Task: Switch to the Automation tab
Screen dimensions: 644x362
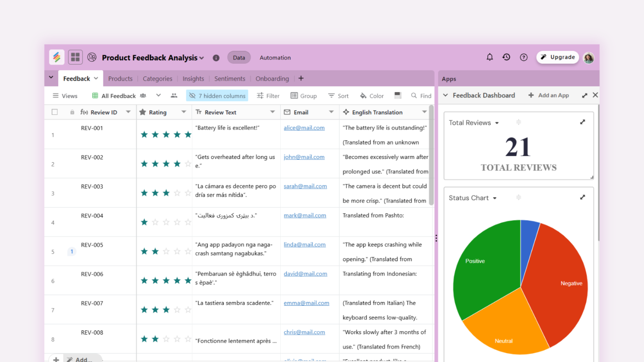Action: tap(275, 57)
